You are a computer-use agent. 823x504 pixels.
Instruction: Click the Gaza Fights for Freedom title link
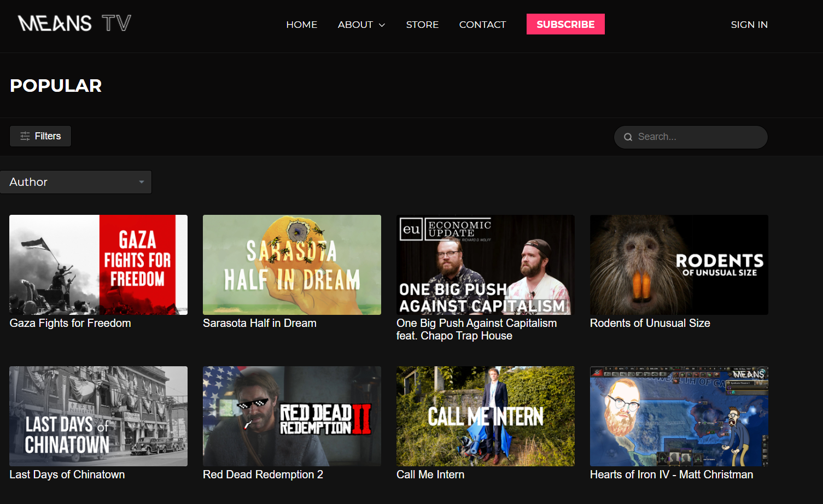point(70,323)
